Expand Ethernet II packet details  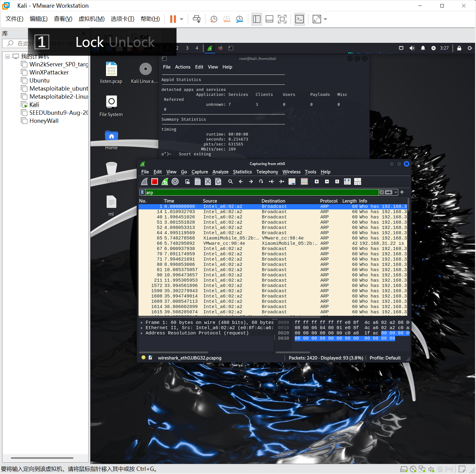(x=142, y=328)
